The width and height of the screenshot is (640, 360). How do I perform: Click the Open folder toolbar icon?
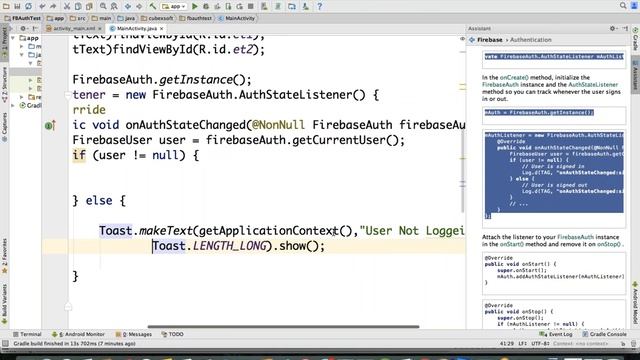(6, 6)
